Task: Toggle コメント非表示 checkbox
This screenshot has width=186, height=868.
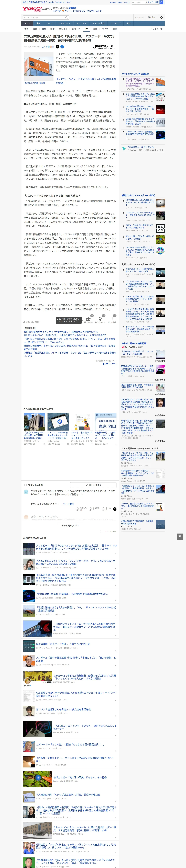Action: click(x=102, y=531)
